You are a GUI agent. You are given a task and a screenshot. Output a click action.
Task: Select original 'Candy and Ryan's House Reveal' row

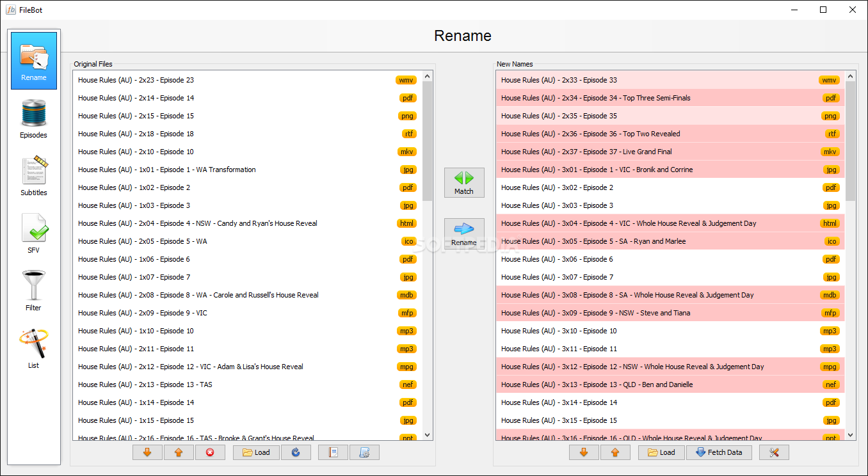(247, 223)
